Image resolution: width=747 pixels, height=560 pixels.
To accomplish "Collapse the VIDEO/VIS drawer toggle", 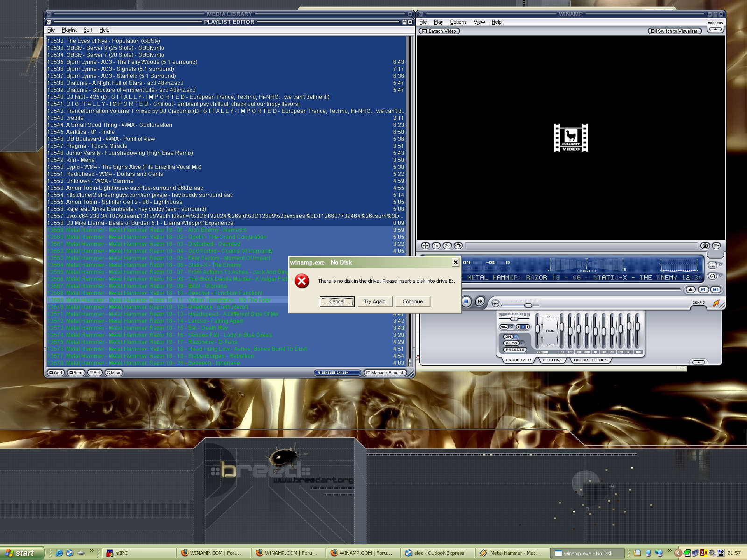I will 715,29.
